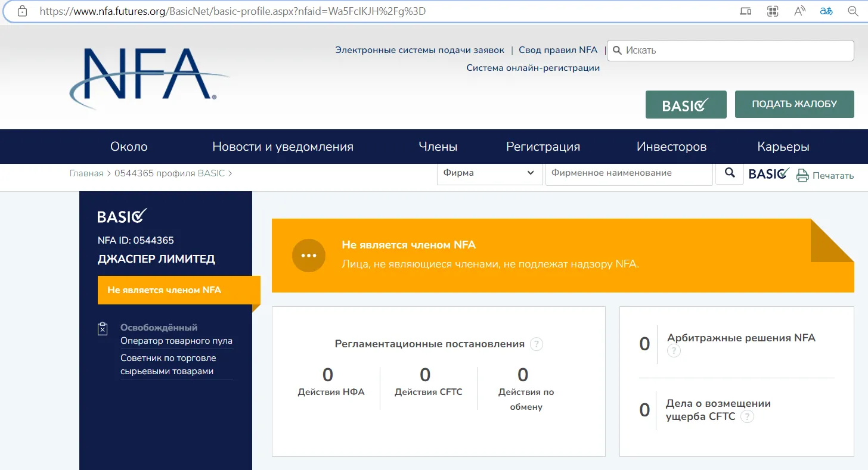Open the Члены navigation menu

(x=438, y=147)
